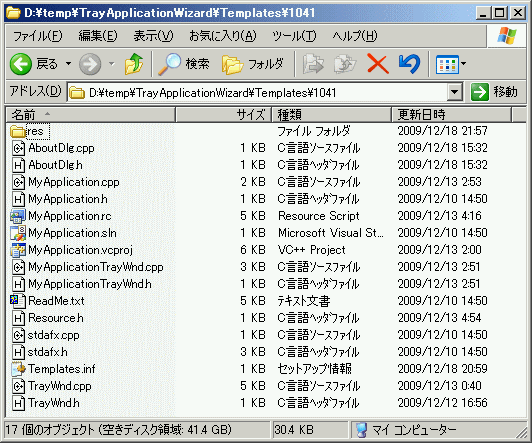The image size is (532, 443).
Task: Select the MyApplication.sln file icon
Action: [18, 233]
